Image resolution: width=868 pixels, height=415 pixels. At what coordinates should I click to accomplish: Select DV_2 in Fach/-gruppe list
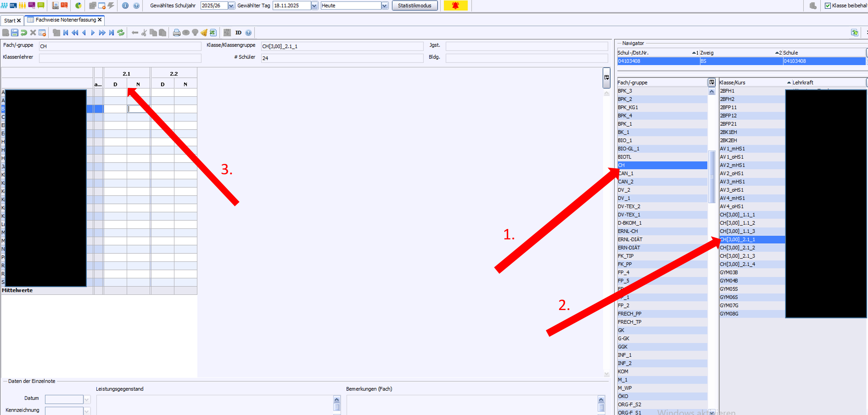point(624,190)
